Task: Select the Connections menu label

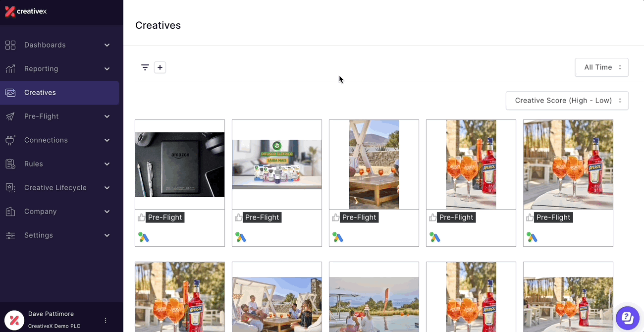Action: click(x=46, y=140)
